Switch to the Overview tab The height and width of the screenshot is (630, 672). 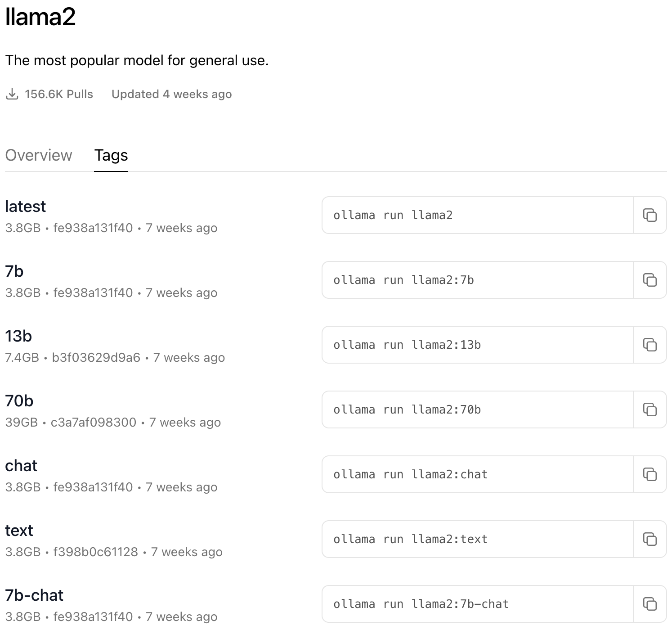39,155
